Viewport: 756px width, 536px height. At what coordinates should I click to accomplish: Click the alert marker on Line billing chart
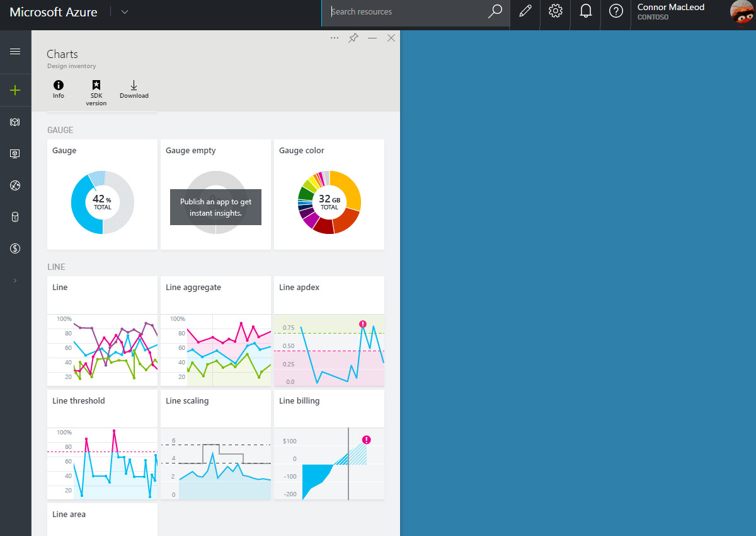pos(367,440)
